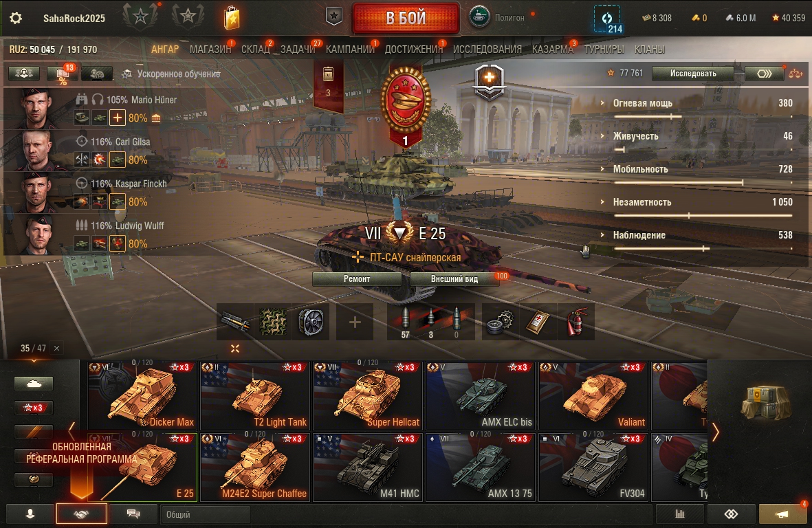Select the Super Hellcat tank thumbnail
This screenshot has width=812, height=528.
tap(369, 396)
